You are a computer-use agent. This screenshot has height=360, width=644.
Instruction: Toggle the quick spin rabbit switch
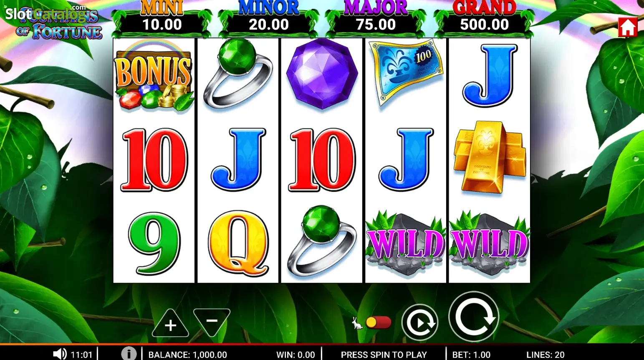371,322
